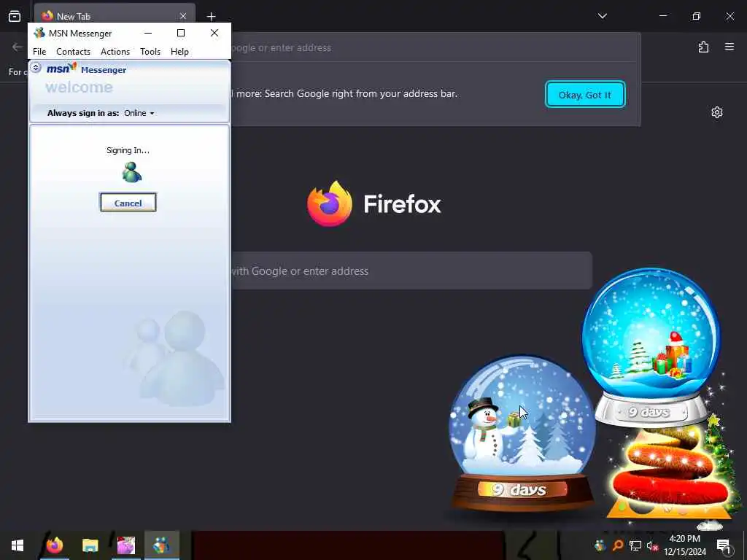The image size is (747, 560).
Task: Close the 'New Tab' tab in Firefox
Action: tap(183, 16)
